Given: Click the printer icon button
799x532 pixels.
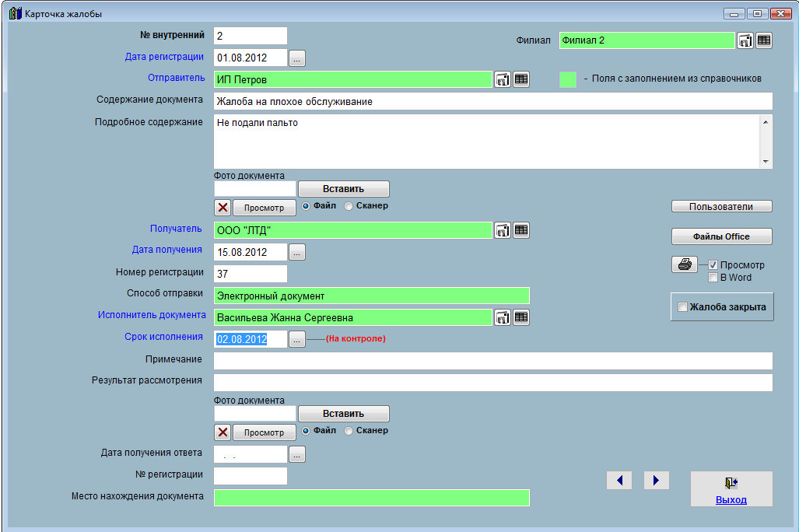Looking at the screenshot, I should tap(685, 264).
